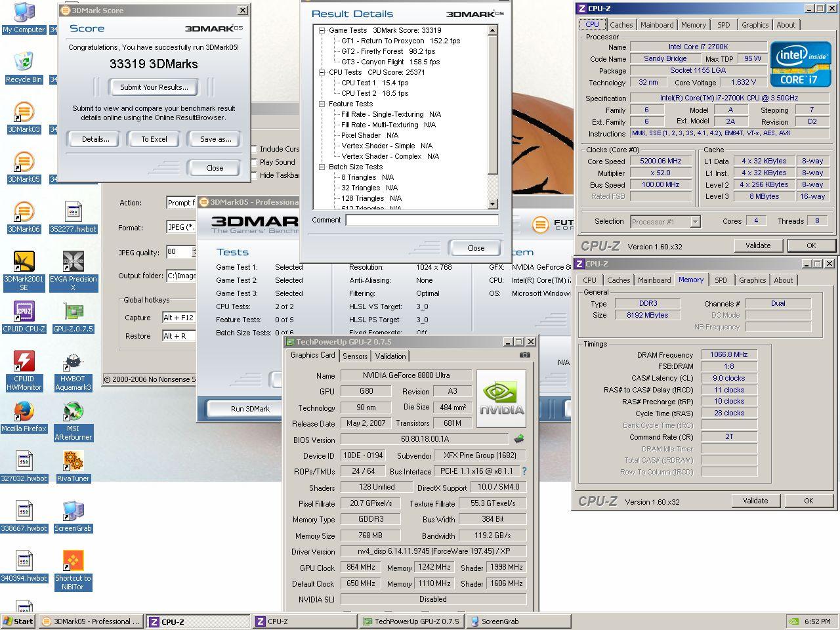
Task: Toggle the Include Cursor checkbox
Action: (x=255, y=149)
